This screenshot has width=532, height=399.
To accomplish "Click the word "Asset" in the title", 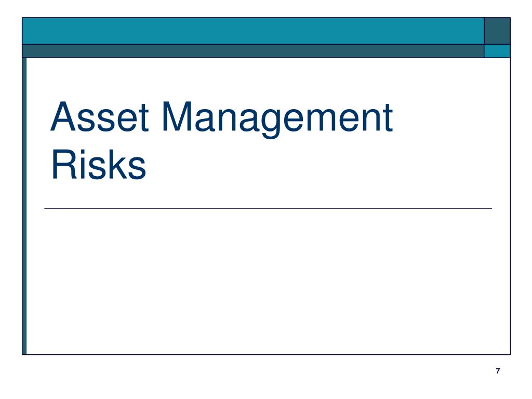I will [99, 117].
